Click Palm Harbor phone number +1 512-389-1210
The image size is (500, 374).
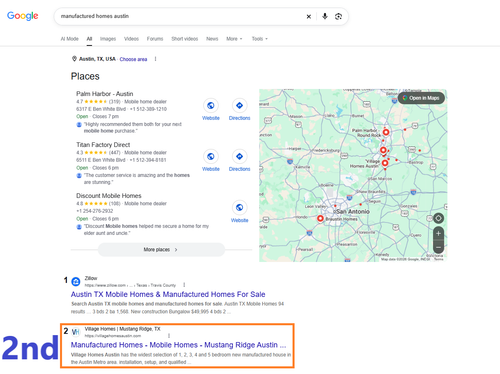pos(148,109)
